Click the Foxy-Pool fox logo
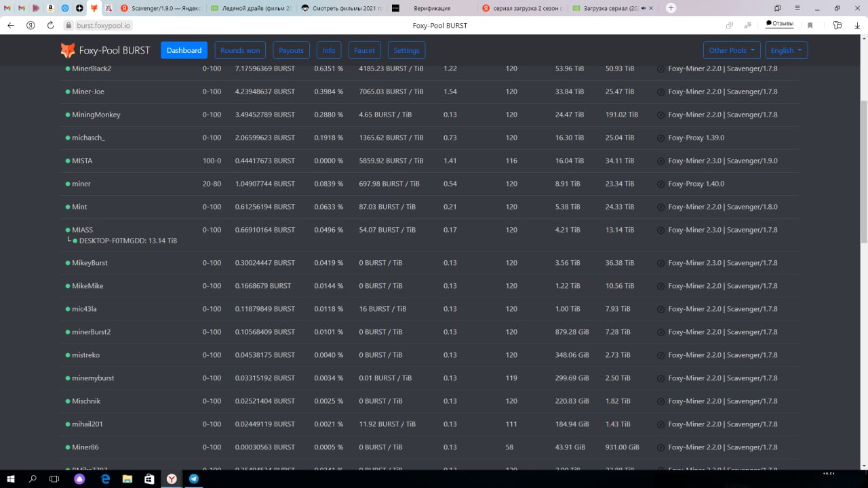The image size is (868, 488). (68, 50)
